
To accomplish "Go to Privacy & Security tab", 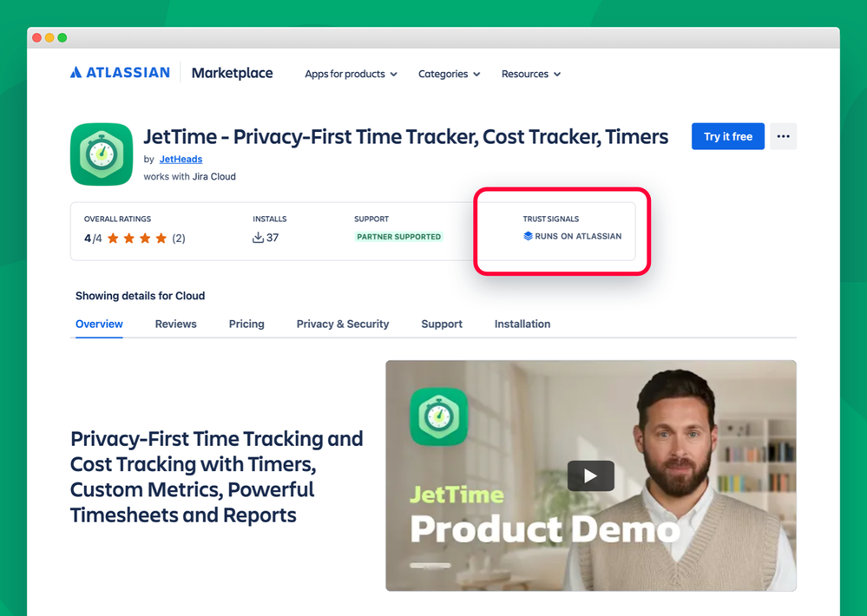I will click(x=343, y=324).
